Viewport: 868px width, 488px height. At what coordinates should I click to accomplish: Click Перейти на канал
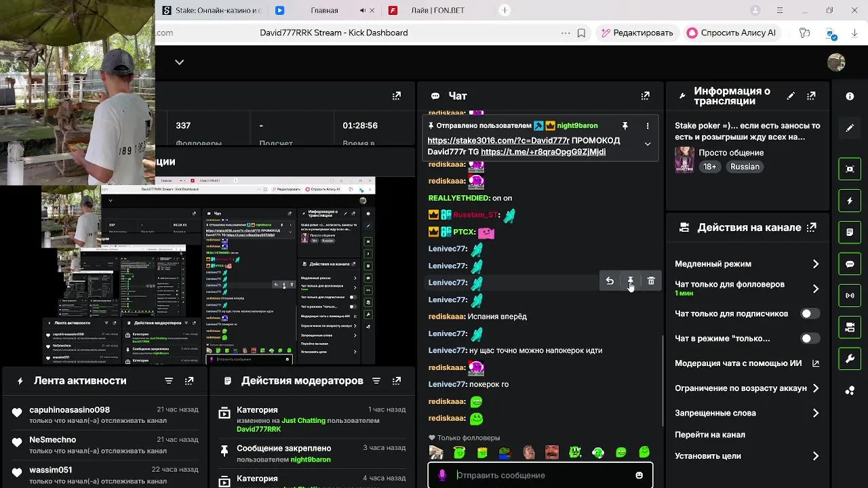click(x=710, y=434)
